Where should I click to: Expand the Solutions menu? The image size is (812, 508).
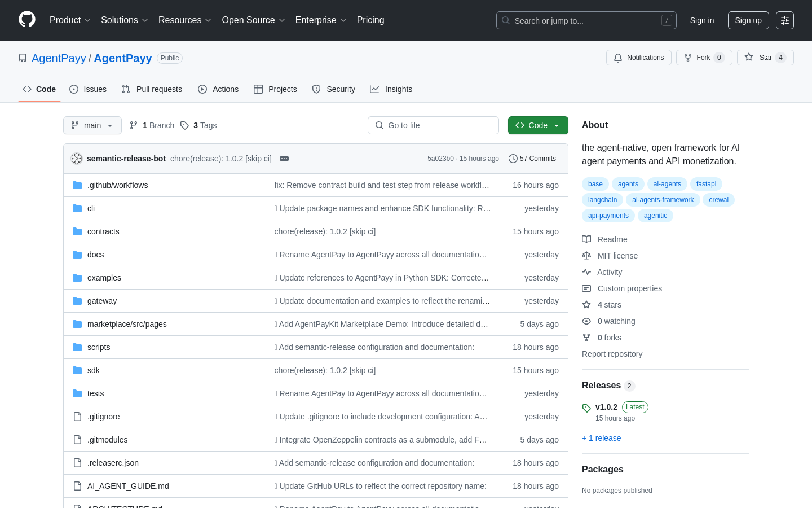click(125, 20)
